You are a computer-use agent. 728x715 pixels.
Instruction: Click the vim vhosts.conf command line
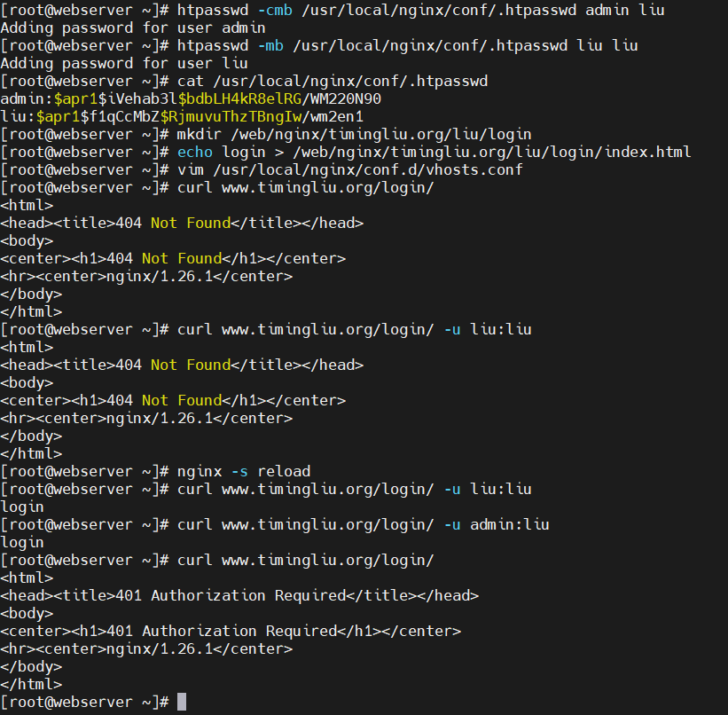(262, 169)
